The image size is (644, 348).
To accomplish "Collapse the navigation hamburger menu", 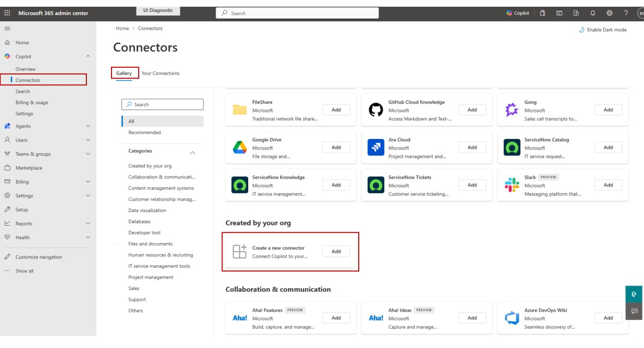I will tap(7, 28).
